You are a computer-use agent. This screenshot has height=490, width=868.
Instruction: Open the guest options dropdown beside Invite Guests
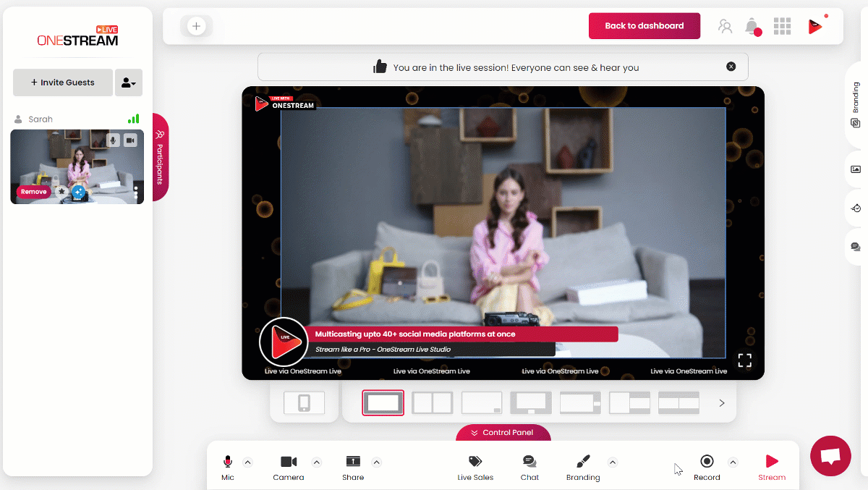tap(129, 83)
